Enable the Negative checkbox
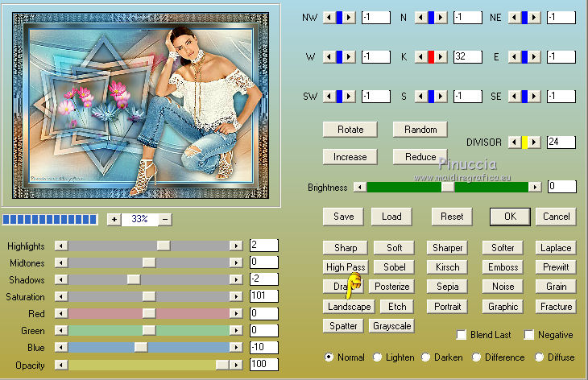The width and height of the screenshot is (588, 380). click(528, 335)
